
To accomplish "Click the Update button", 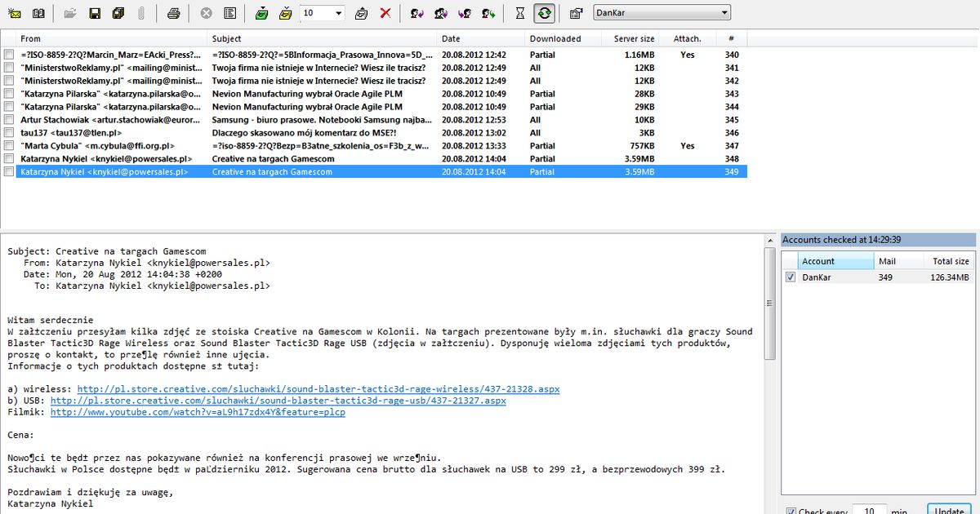I will point(949,511).
